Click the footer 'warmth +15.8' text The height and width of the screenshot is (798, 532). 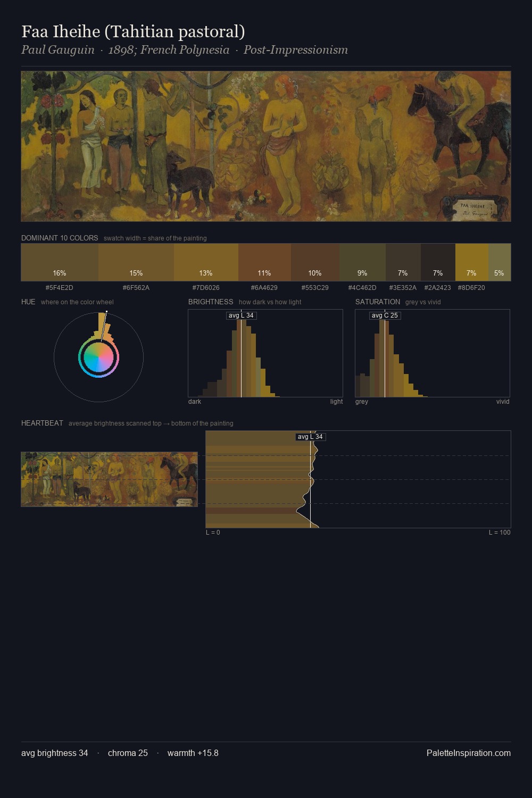click(x=193, y=753)
